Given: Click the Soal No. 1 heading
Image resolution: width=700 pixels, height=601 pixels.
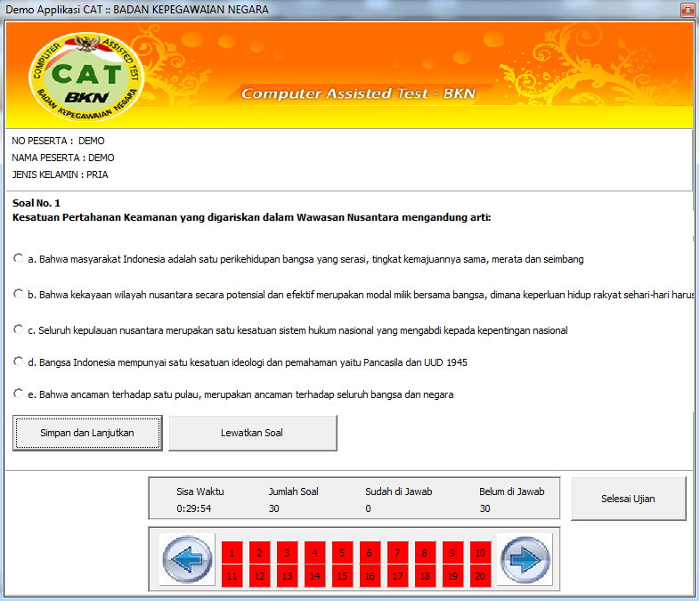Looking at the screenshot, I should pyautogui.click(x=37, y=203).
